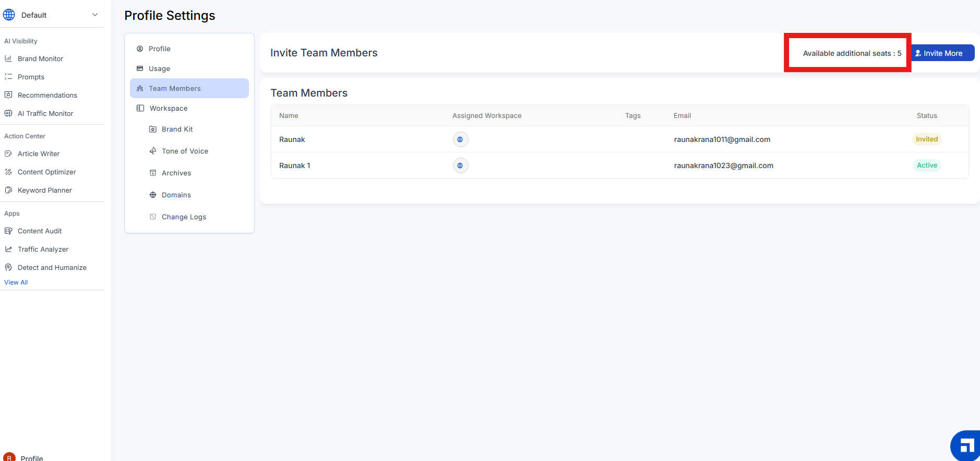Open the Usage settings tab
The width and height of the screenshot is (980, 461).
coord(159,68)
